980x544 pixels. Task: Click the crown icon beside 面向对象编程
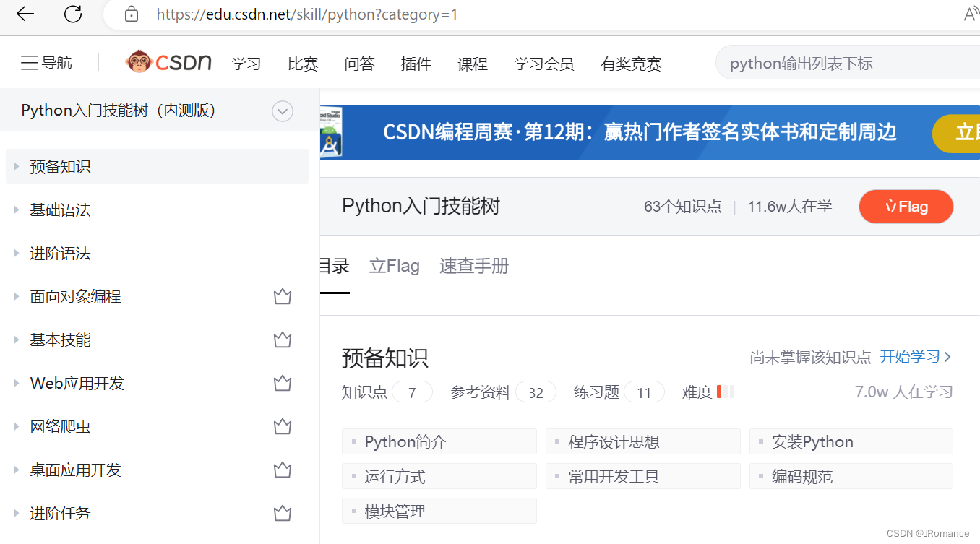coord(283,296)
